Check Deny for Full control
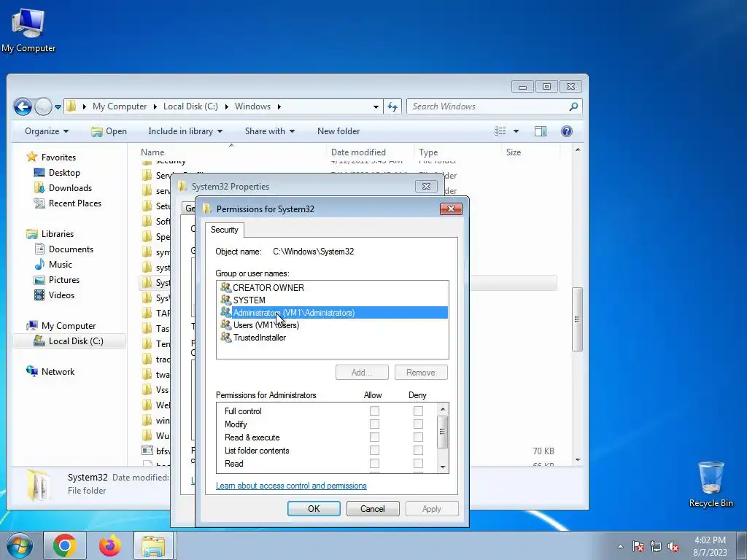Image resolution: width=747 pixels, height=560 pixels. click(x=418, y=411)
